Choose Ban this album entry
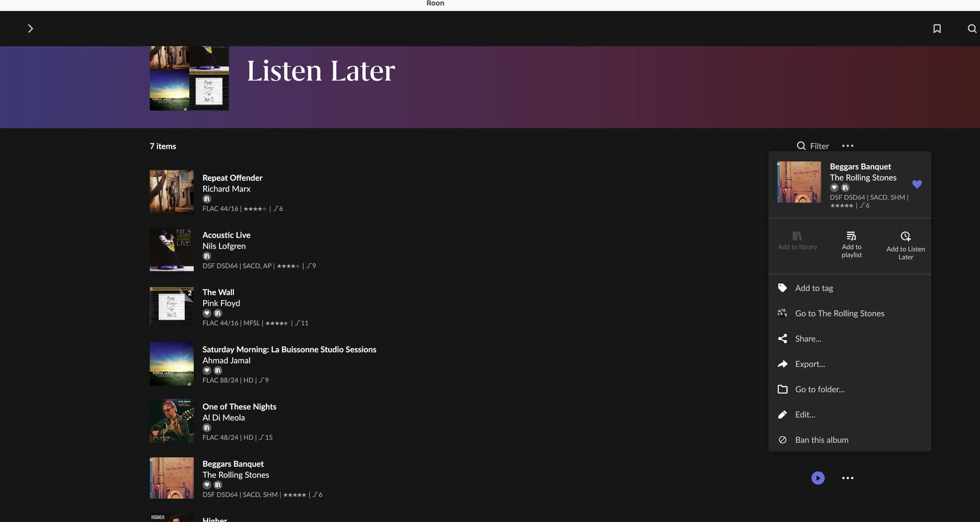This screenshot has height=522, width=980. pyautogui.click(x=849, y=440)
